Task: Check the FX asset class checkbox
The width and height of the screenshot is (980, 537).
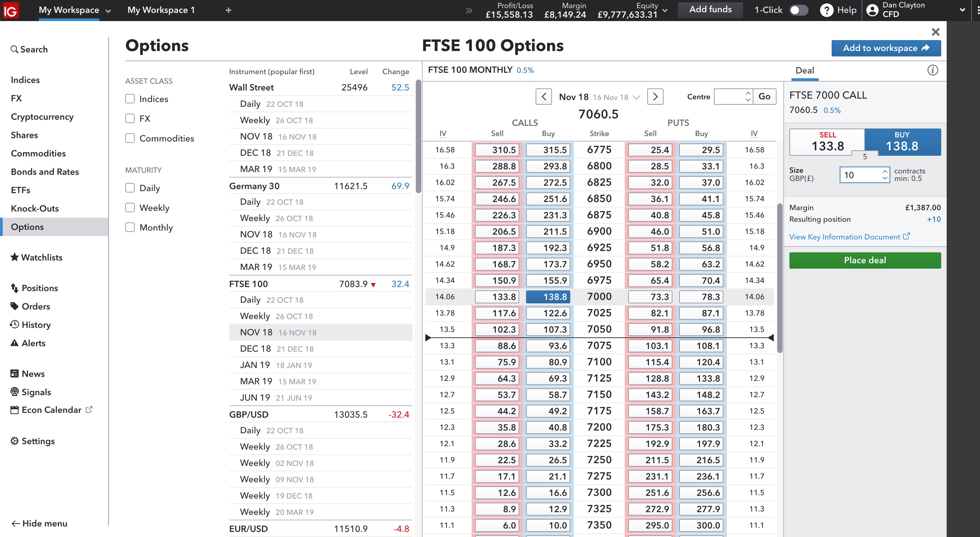Action: (130, 119)
